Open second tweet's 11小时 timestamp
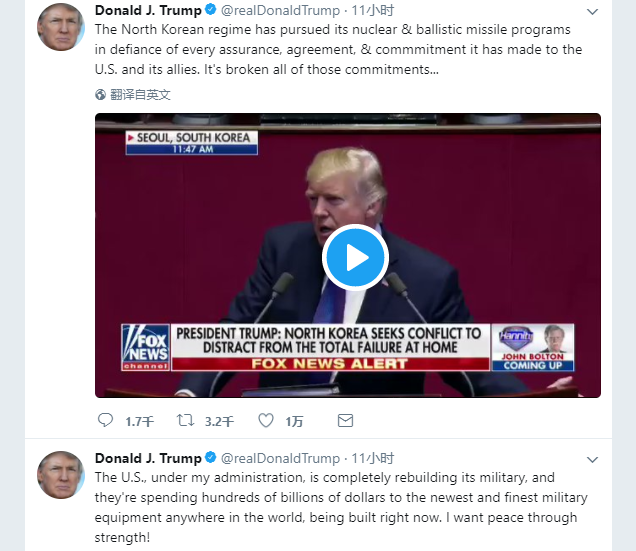Image resolution: width=636 pixels, height=551 pixels. point(372,458)
